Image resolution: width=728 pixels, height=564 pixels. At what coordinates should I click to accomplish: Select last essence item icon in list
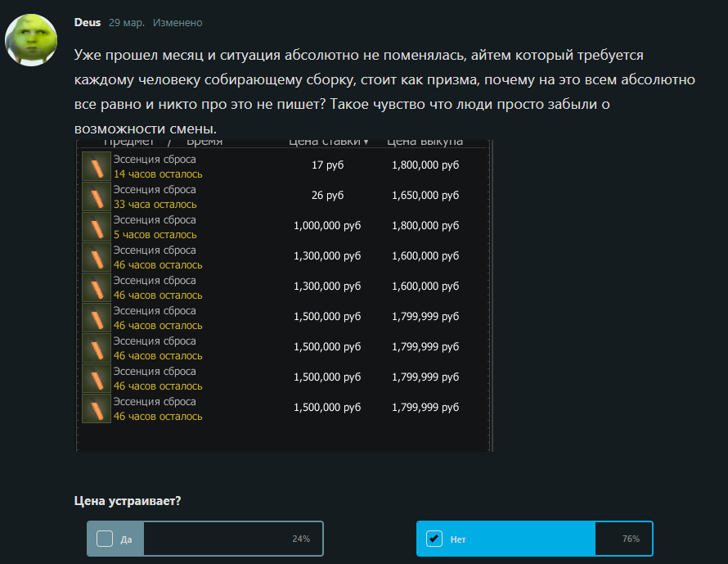[x=96, y=408]
